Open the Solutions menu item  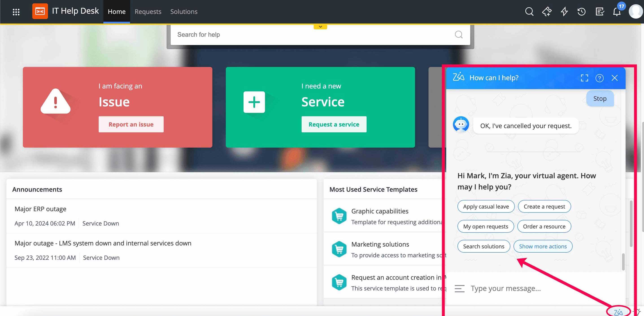coord(184,11)
